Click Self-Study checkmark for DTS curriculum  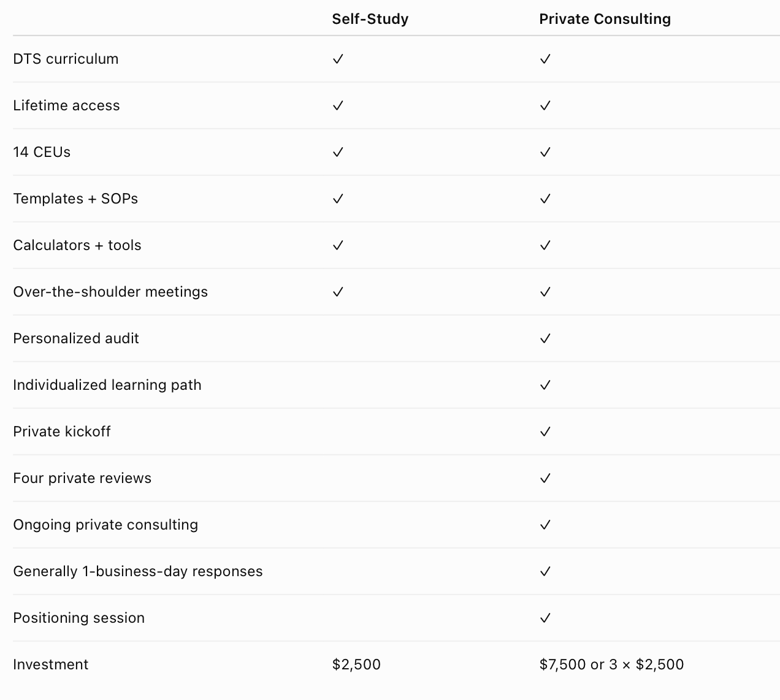tap(338, 59)
